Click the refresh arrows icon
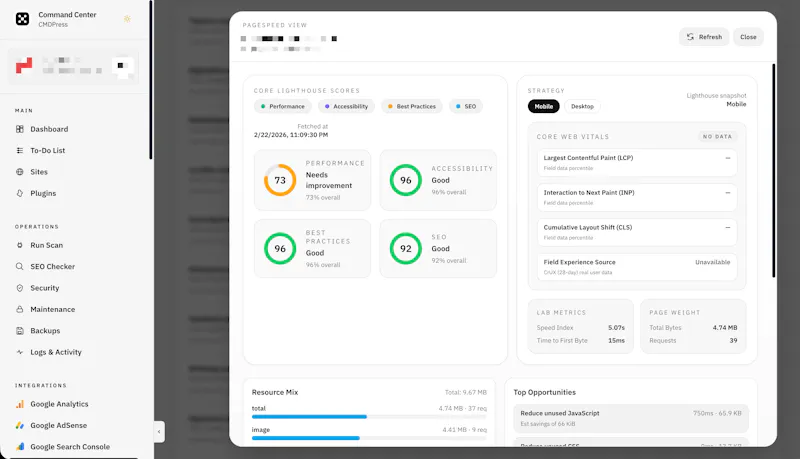Screen dimensions: 800x459 690,37
